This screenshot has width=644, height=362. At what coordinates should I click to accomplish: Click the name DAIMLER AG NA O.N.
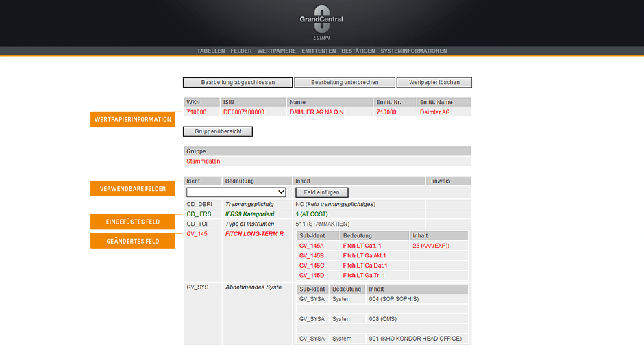point(317,112)
